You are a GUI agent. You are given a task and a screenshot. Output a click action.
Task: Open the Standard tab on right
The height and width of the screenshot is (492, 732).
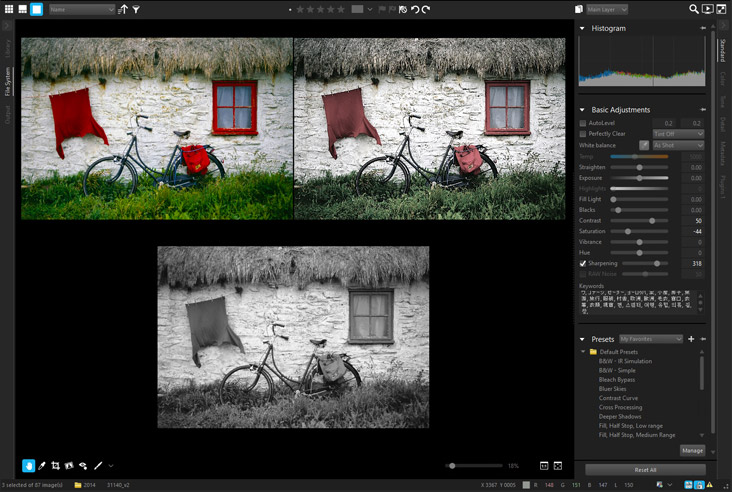tap(722, 48)
